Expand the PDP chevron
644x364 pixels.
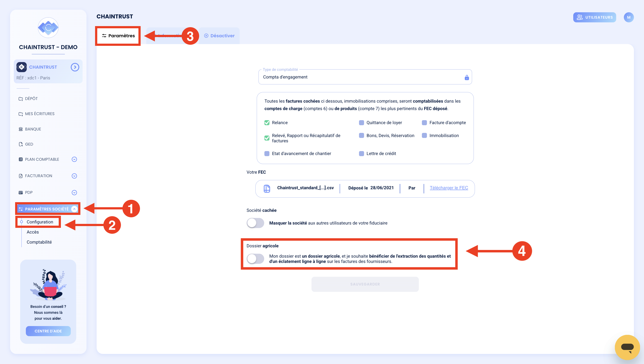coord(74,193)
